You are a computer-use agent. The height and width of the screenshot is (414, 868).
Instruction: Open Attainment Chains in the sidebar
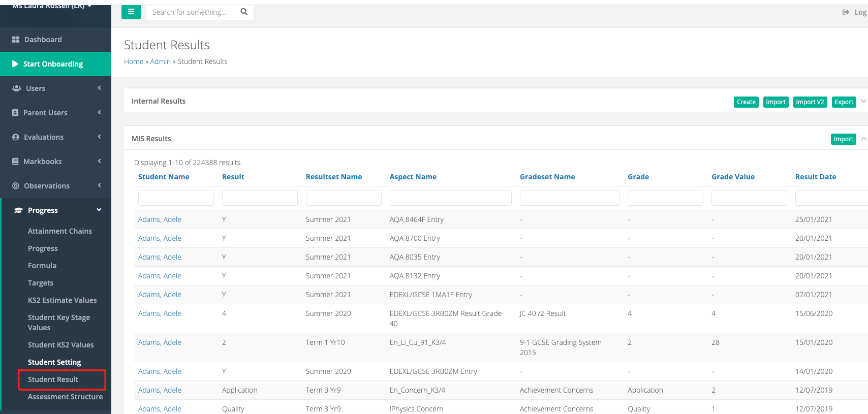pyautogui.click(x=60, y=231)
